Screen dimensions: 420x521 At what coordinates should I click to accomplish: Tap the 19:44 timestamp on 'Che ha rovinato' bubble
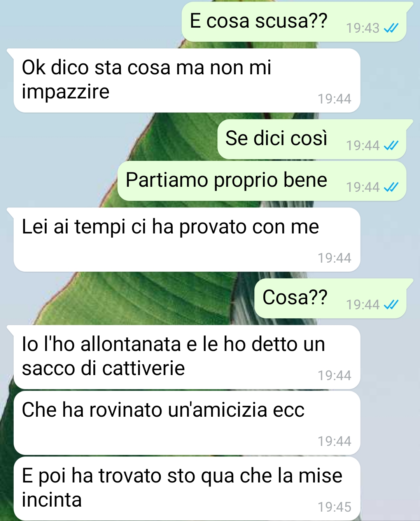(x=334, y=442)
